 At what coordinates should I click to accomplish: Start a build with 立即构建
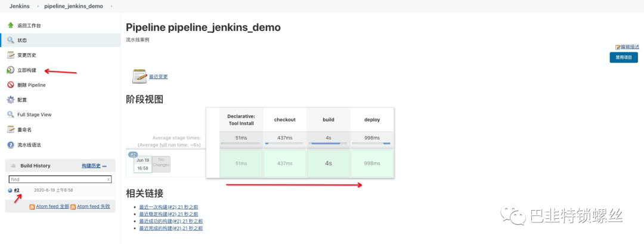pyautogui.click(x=27, y=70)
